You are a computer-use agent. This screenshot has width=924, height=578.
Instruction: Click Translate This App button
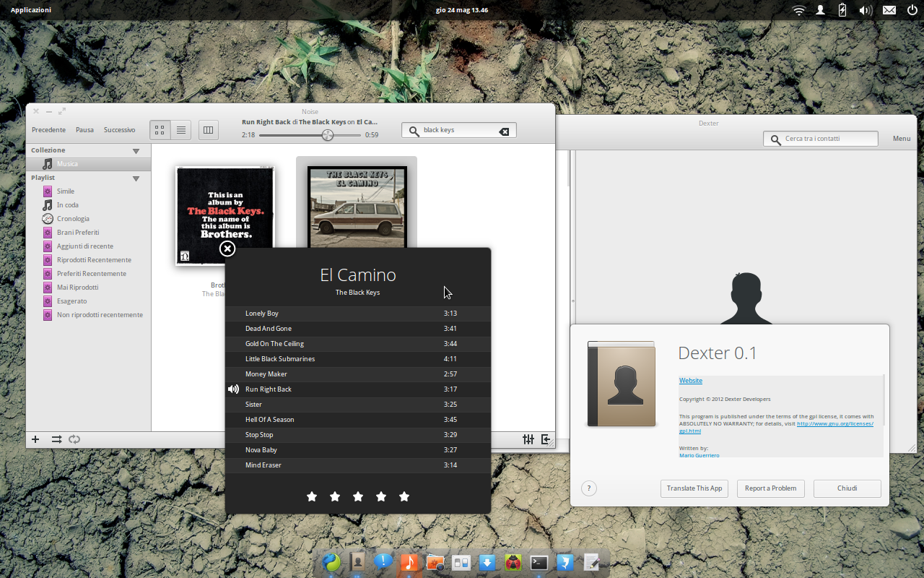[694, 488]
